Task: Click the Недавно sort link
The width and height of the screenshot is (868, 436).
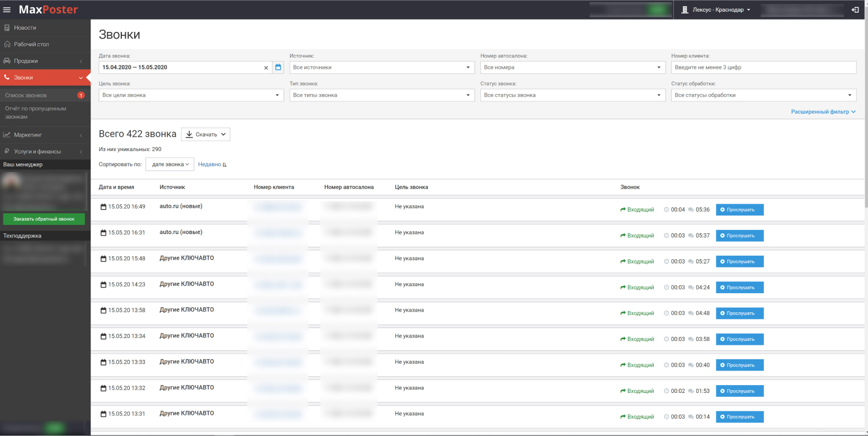Action: [x=209, y=165]
